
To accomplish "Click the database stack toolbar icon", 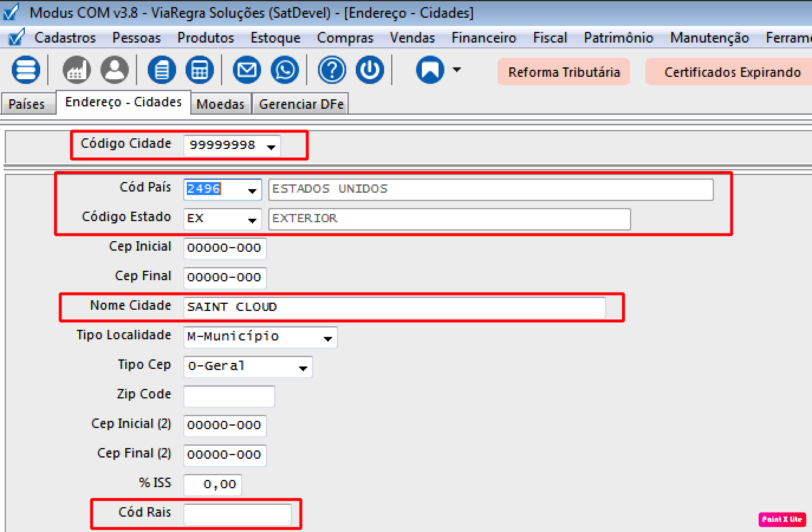I will point(26,70).
